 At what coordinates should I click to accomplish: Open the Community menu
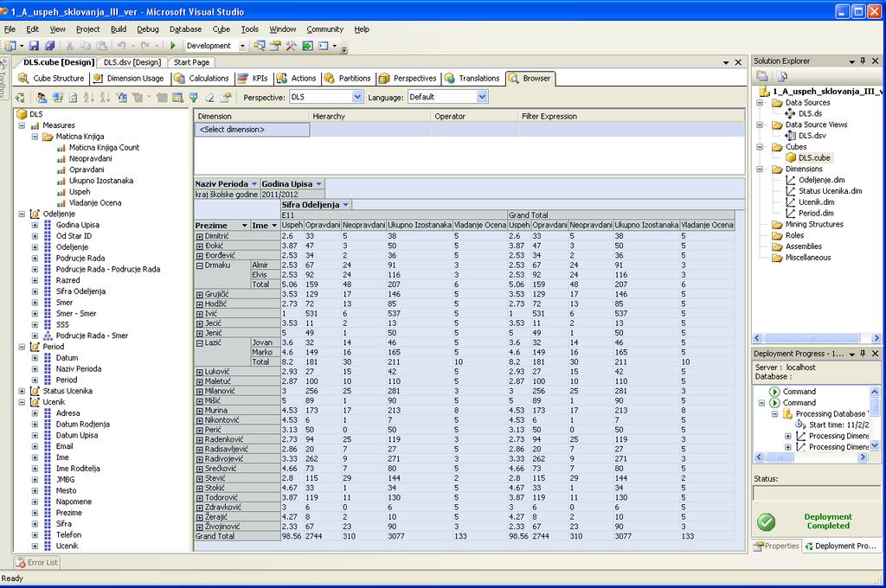325,29
